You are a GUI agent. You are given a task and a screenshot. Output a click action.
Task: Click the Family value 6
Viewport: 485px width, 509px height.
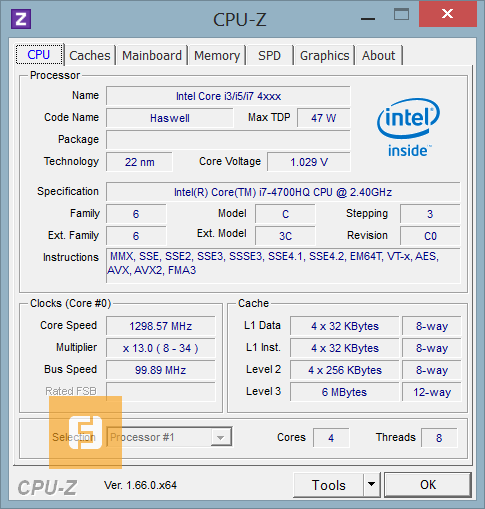136,214
